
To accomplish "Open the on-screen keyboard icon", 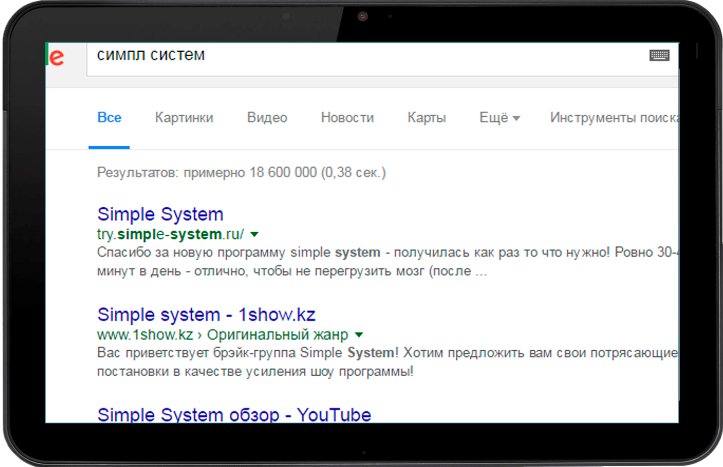I will [x=659, y=55].
